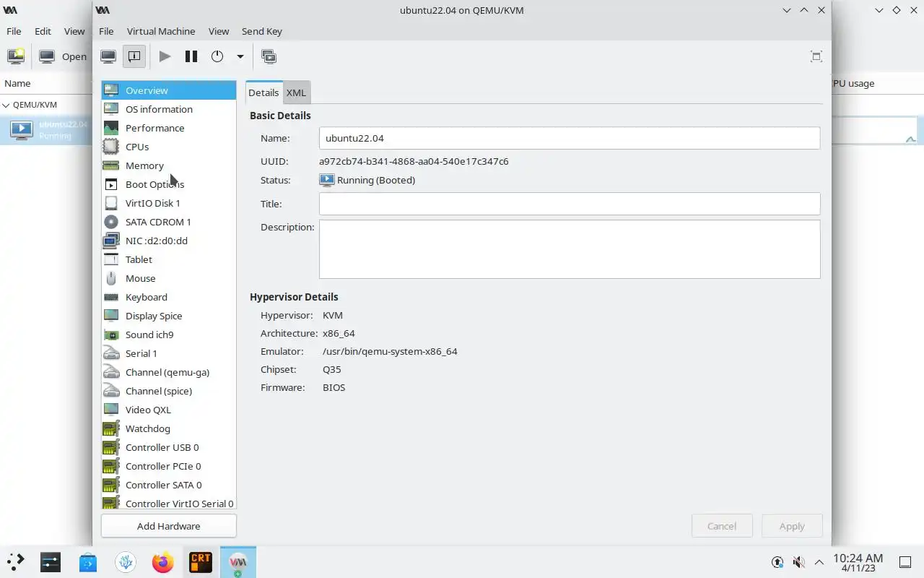Open View menu in VM window
Viewport: 924px width, 578px height.
[219, 31]
